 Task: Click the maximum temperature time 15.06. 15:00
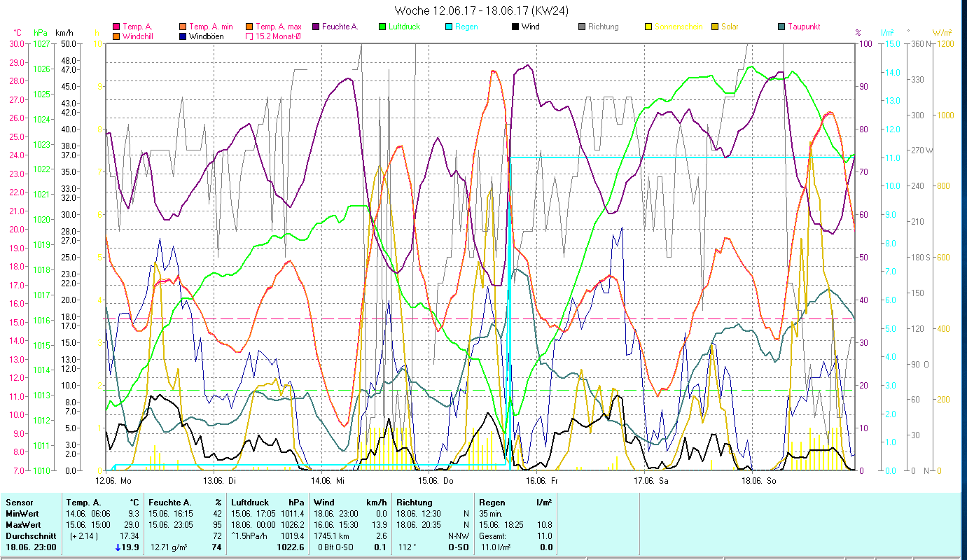coord(89,524)
